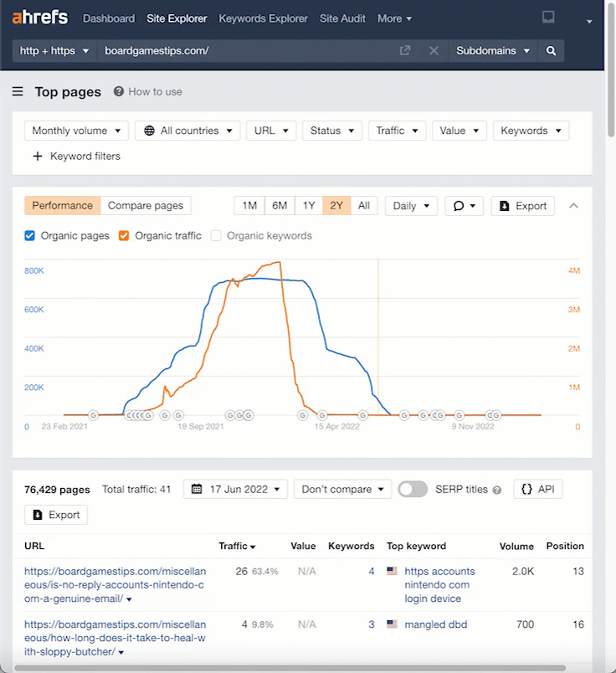Open the chart annotations comment dropdown

[x=464, y=206]
